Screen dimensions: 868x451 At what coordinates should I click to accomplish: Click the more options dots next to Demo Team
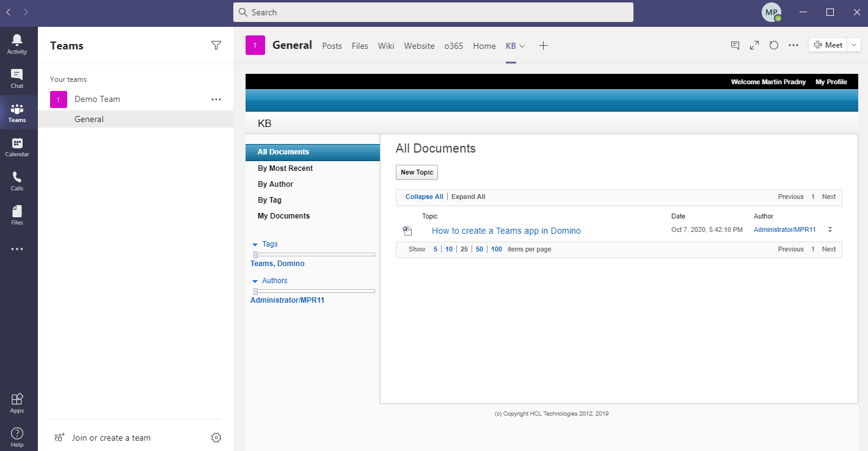click(x=216, y=99)
